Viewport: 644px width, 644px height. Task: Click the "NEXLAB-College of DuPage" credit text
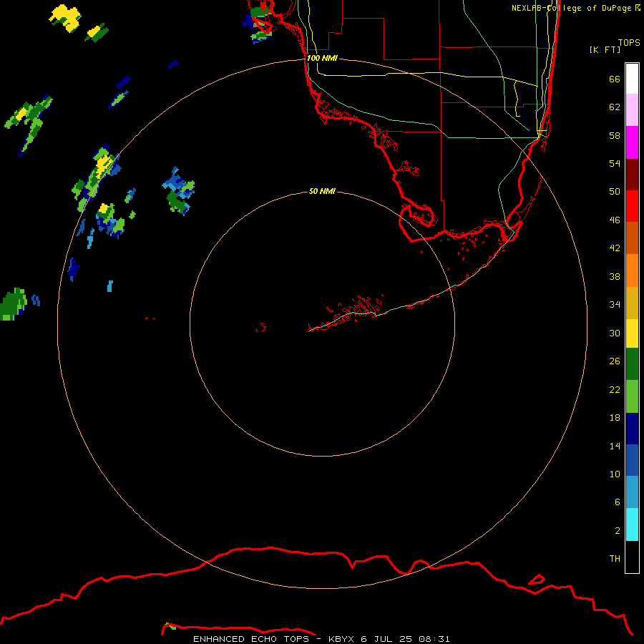(x=571, y=8)
